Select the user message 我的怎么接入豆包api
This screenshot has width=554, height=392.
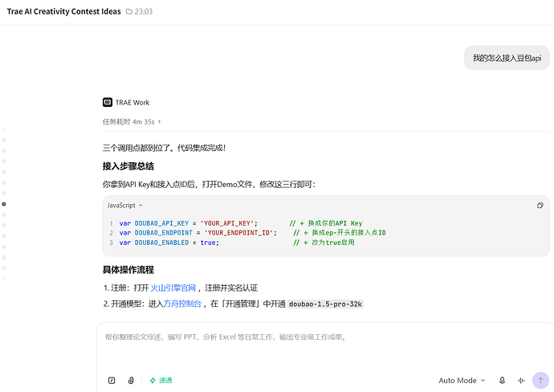pyautogui.click(x=507, y=58)
